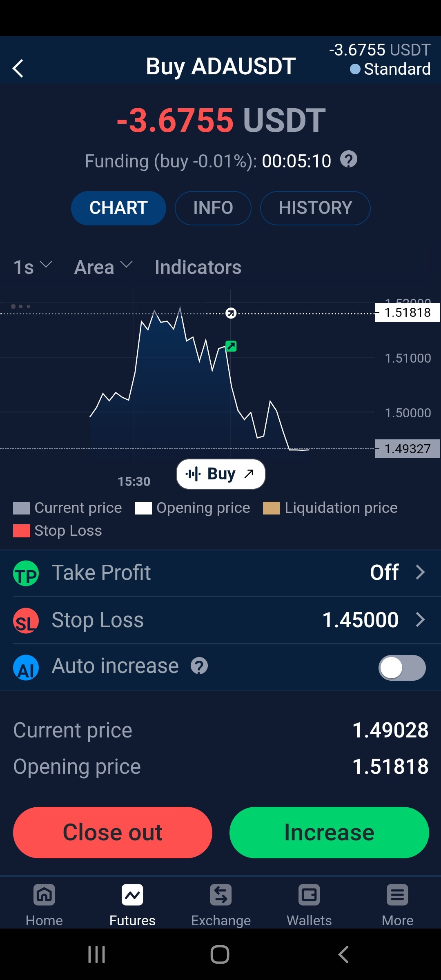The image size is (441, 980).
Task: Open funding help question mark icon
Action: click(349, 159)
